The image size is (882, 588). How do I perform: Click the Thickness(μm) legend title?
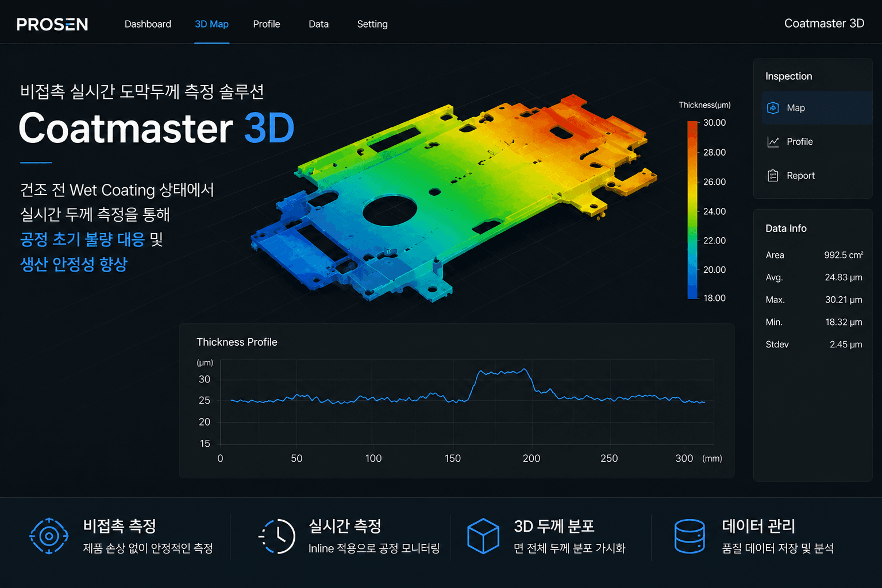[x=704, y=105]
